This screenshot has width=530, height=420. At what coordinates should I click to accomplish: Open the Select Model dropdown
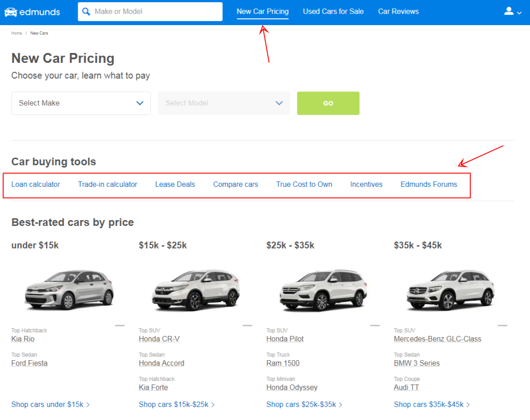224,103
